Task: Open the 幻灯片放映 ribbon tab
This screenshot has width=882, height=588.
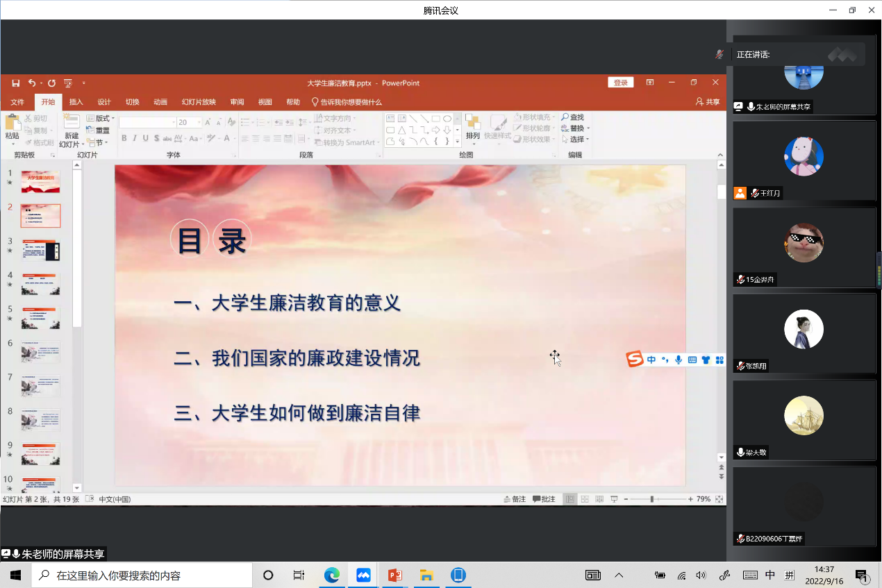Action: (199, 102)
